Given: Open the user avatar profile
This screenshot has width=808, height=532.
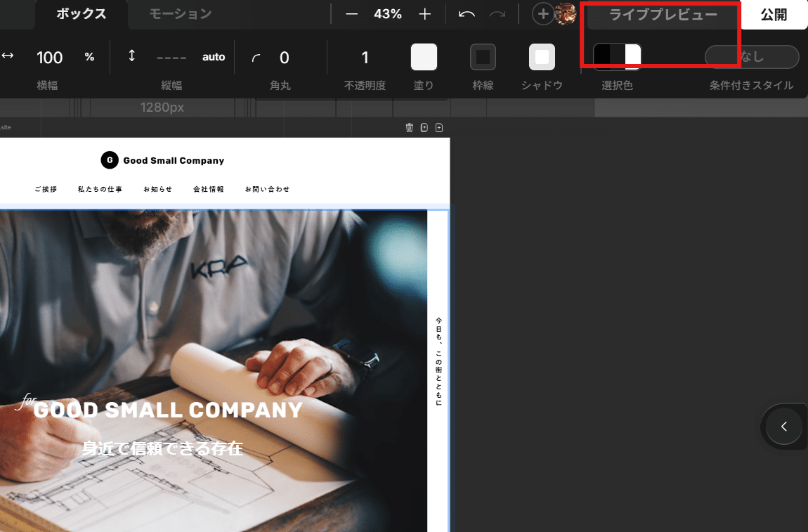Looking at the screenshot, I should point(566,15).
